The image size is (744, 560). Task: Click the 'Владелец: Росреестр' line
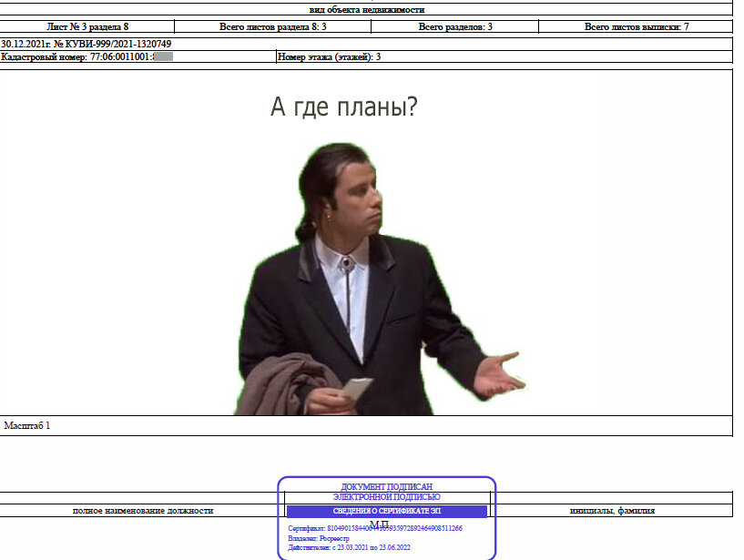[x=319, y=539]
